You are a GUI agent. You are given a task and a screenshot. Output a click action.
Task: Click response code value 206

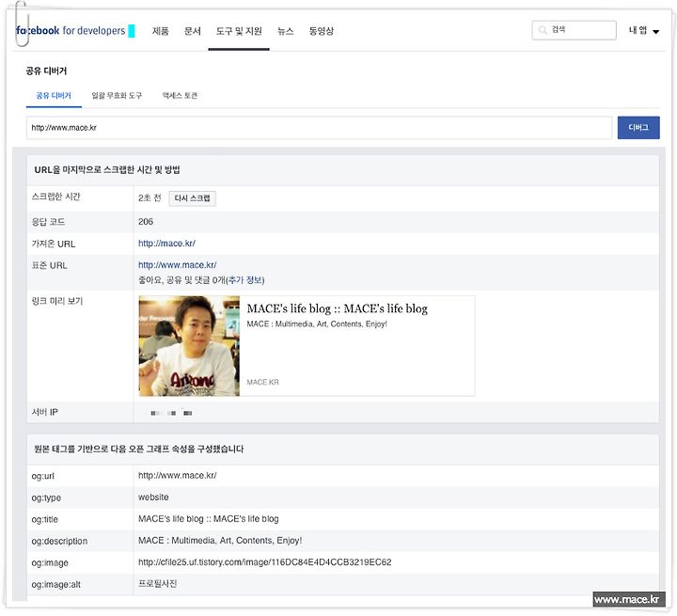click(146, 222)
